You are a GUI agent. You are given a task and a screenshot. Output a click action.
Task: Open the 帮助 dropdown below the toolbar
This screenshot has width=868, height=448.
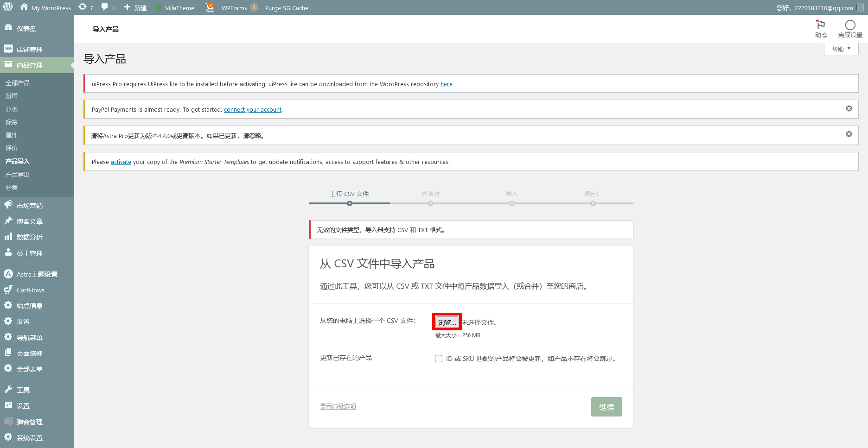[x=841, y=48]
